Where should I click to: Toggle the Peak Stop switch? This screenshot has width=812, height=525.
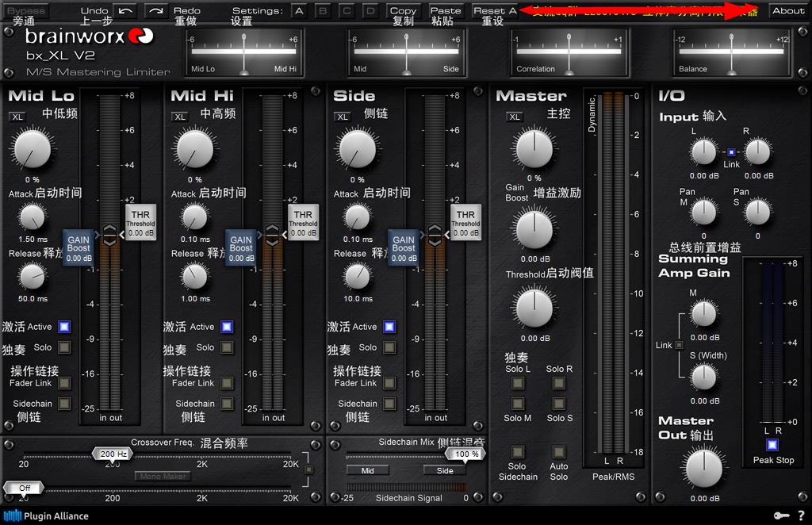point(772,445)
